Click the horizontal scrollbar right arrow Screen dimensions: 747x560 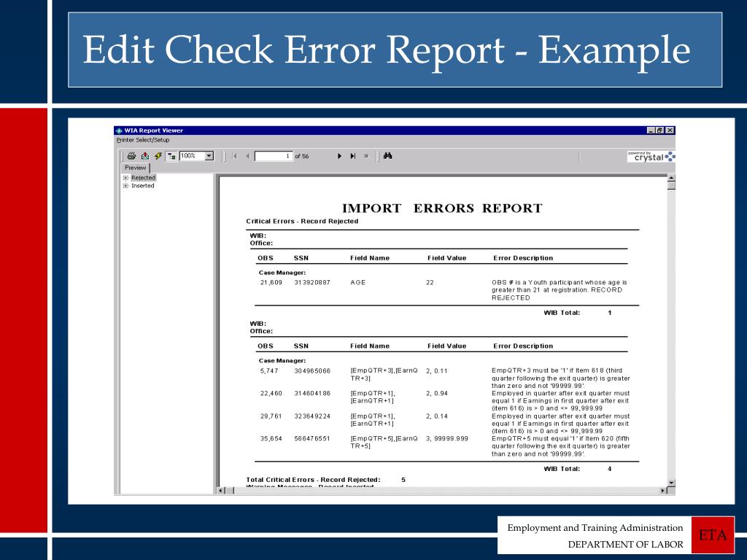tap(663, 491)
